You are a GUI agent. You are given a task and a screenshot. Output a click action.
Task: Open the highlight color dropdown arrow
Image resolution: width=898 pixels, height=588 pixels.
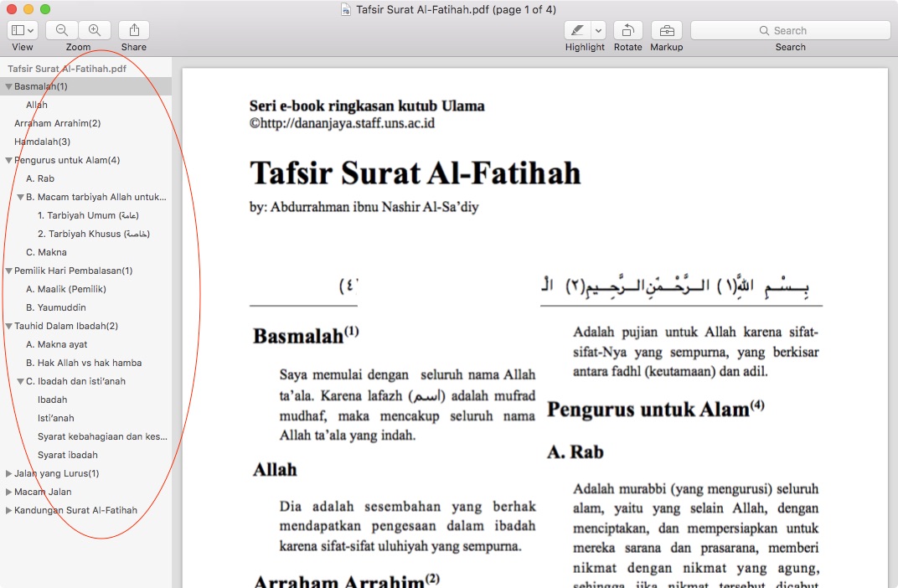coord(598,30)
